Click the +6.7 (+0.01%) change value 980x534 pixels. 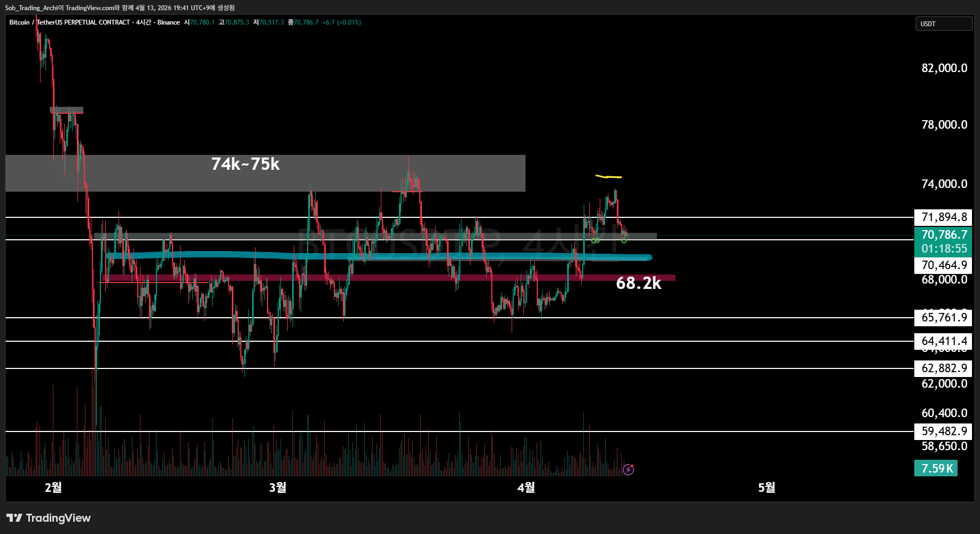tap(342, 22)
